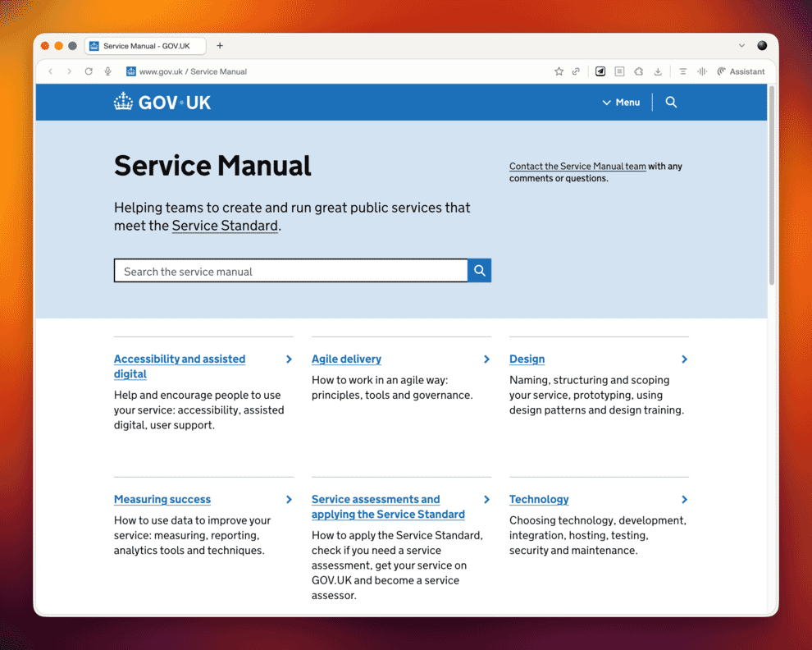Click arrow next to Design
The width and height of the screenshot is (812, 650).
pyautogui.click(x=685, y=359)
